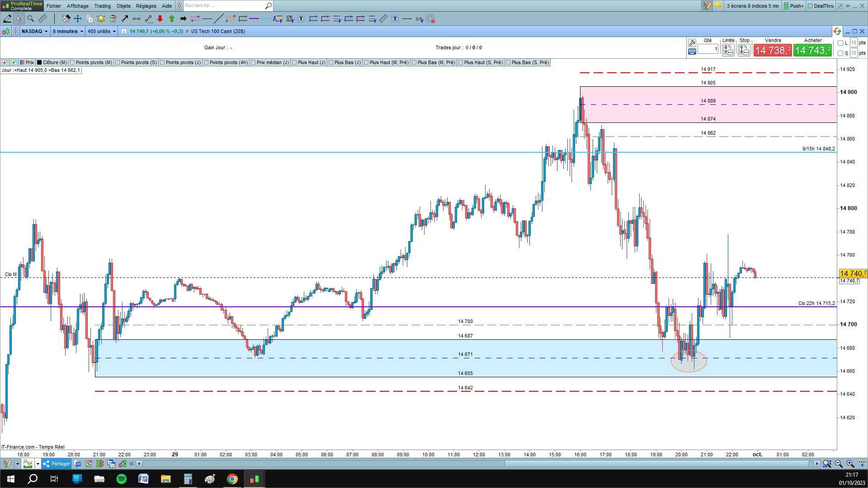Open Spotify from the taskbar
This screenshot has height=488, width=868.
(122, 479)
